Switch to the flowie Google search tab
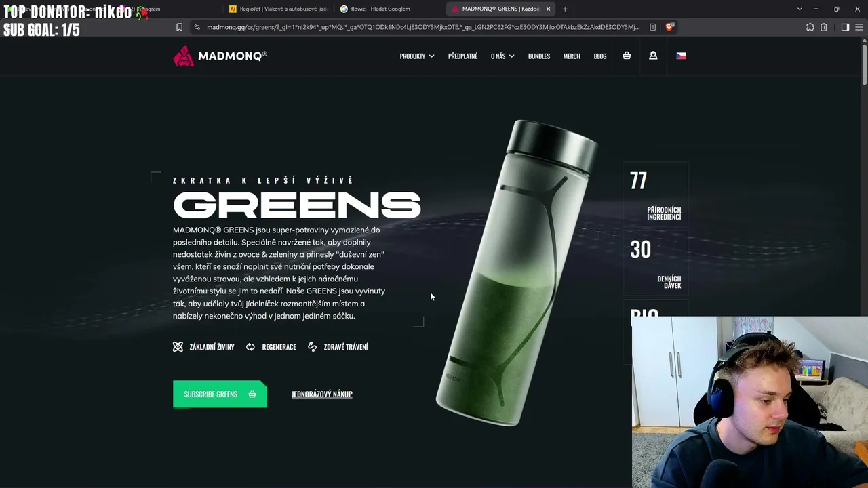Image resolution: width=868 pixels, height=488 pixels. click(x=387, y=9)
